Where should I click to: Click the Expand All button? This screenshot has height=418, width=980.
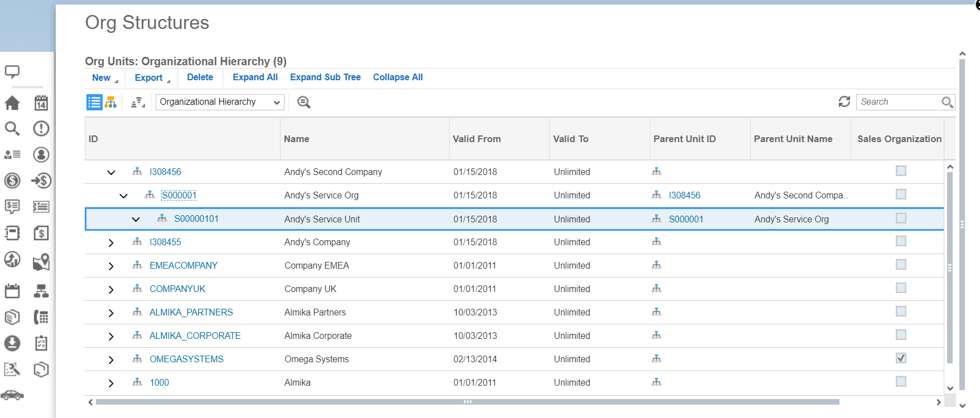255,77
